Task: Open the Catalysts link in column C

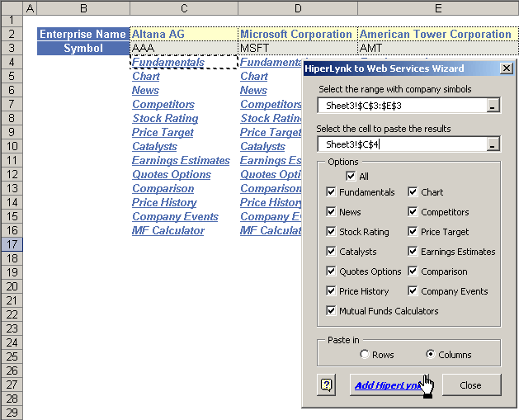Action: (154, 146)
